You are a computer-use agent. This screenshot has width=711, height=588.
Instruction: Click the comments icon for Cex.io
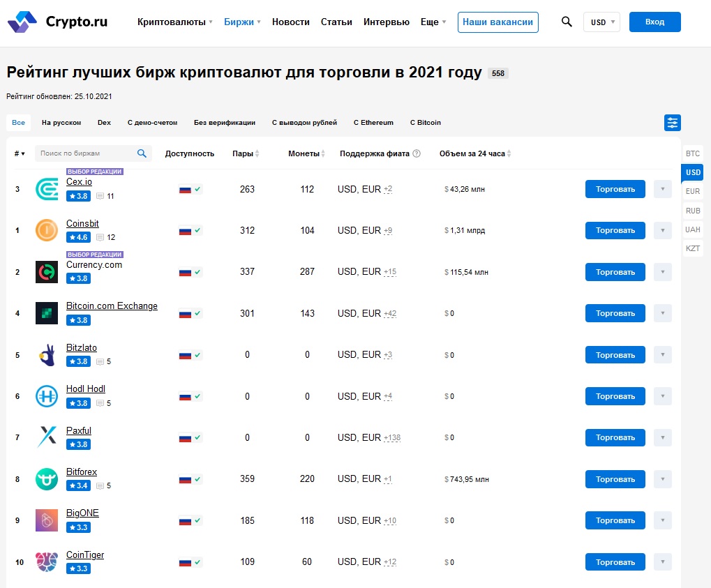(100, 196)
